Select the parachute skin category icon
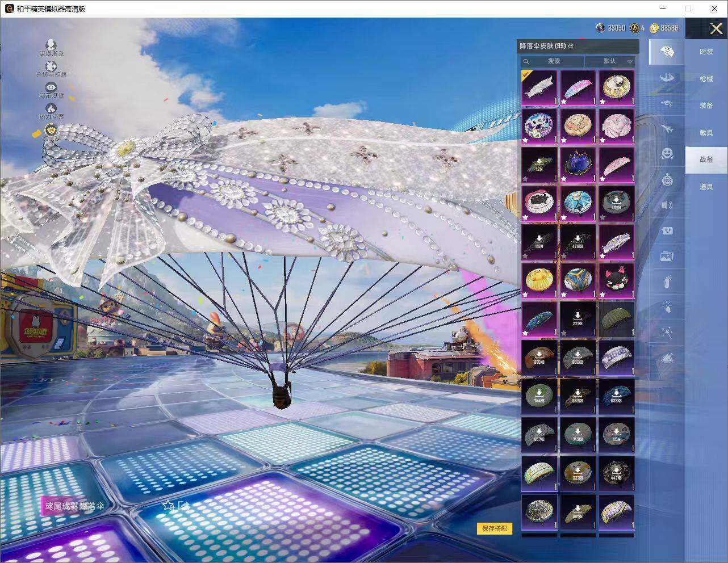The height and width of the screenshot is (563, 728). coord(667,52)
